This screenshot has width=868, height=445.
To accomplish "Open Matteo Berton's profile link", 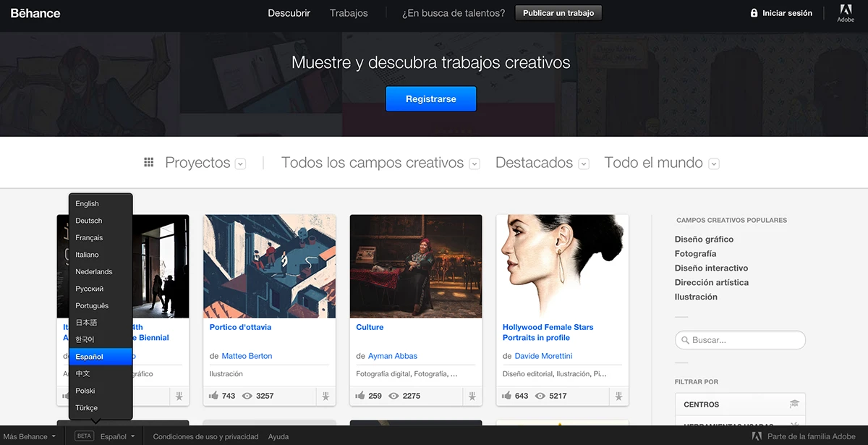I will (x=247, y=356).
